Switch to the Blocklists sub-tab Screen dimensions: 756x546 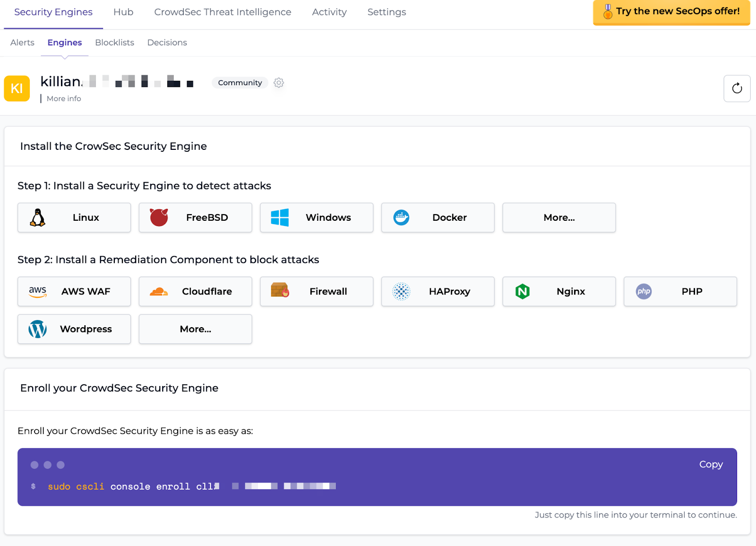114,43
